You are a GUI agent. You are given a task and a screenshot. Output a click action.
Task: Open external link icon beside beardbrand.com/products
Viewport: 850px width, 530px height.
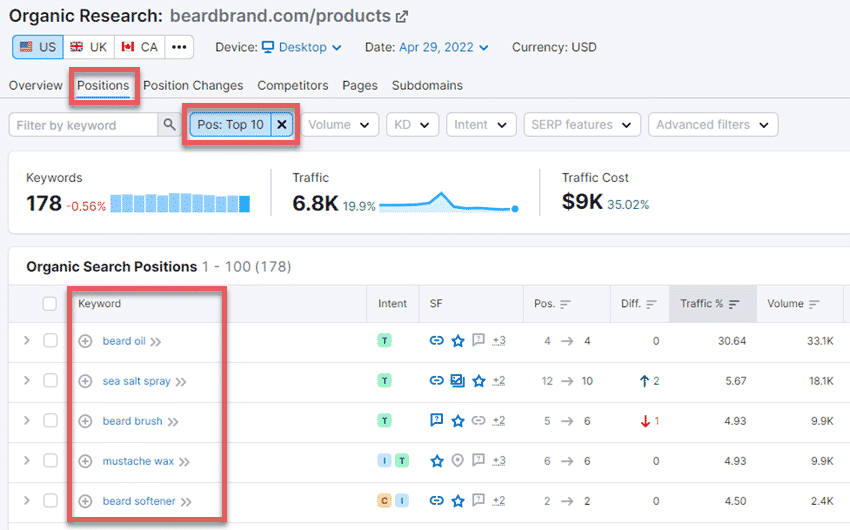[402, 16]
